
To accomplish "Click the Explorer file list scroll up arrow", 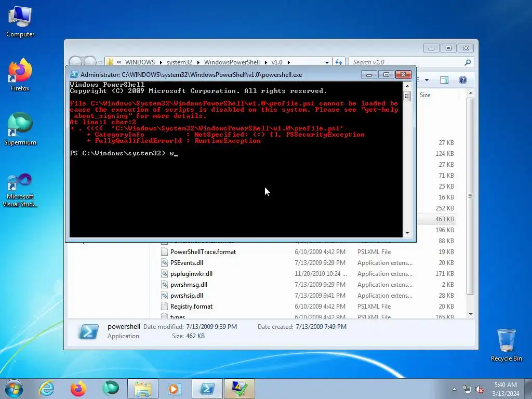I will pyautogui.click(x=470, y=93).
